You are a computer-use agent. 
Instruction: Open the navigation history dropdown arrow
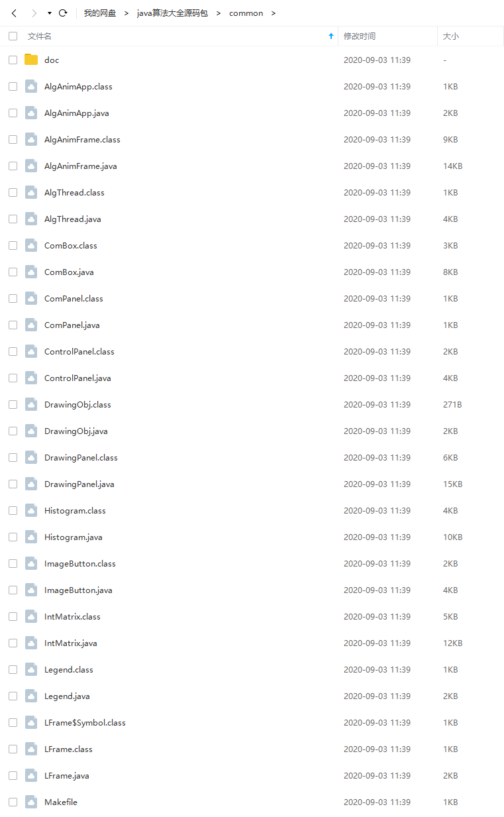[50, 13]
